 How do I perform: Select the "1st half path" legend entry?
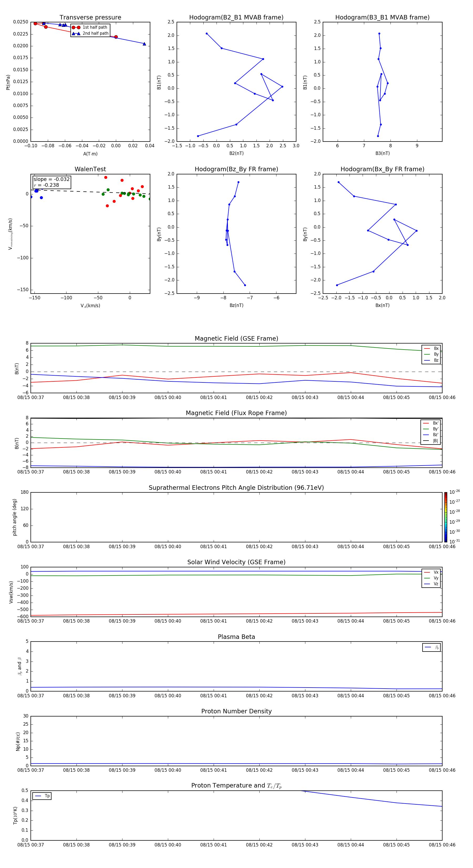click(x=90, y=27)
